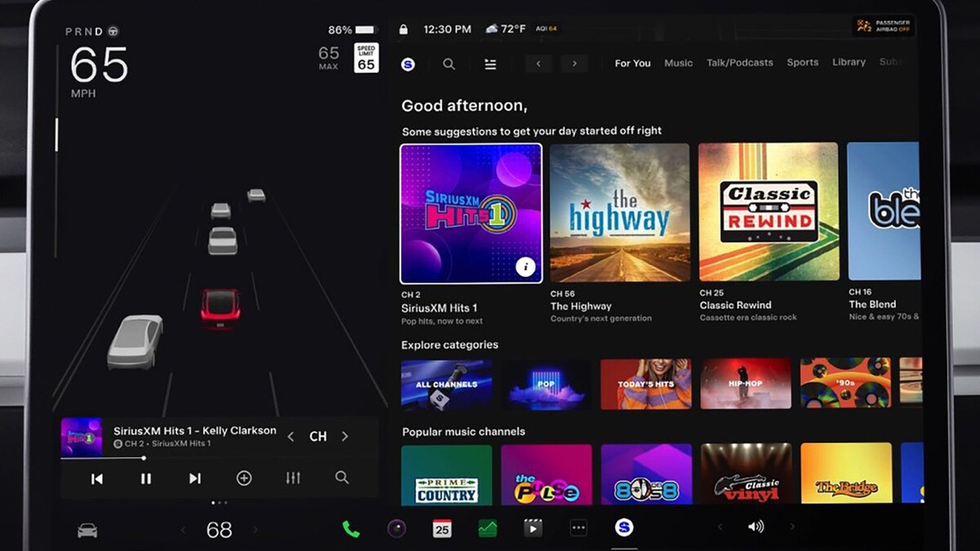
Task: Open SiriusXM app in bottom dock
Action: click(624, 528)
